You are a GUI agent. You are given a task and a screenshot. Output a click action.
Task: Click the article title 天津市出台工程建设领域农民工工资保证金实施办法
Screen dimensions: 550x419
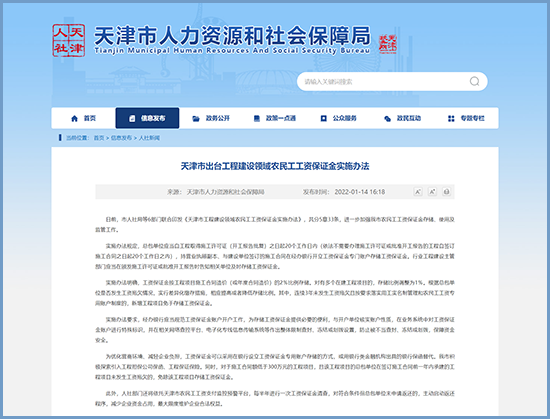[275, 166]
